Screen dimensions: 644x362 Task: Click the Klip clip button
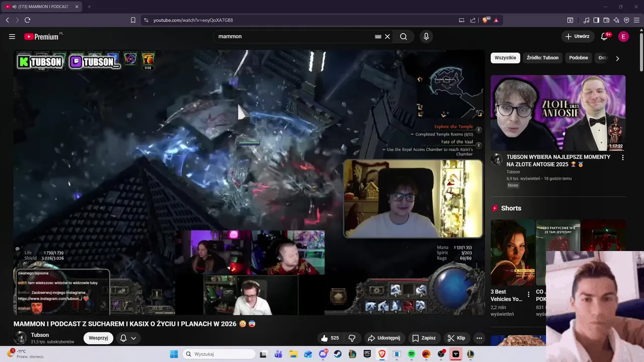click(456, 338)
